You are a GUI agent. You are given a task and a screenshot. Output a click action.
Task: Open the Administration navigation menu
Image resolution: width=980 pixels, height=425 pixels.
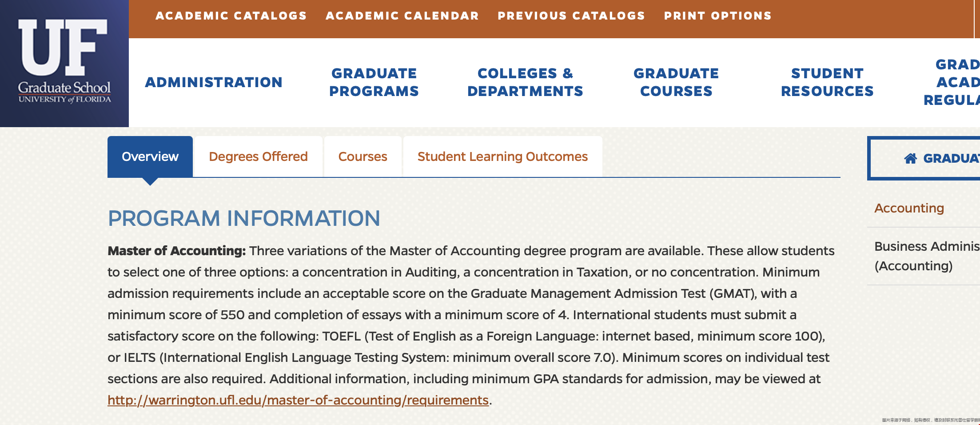[214, 82]
